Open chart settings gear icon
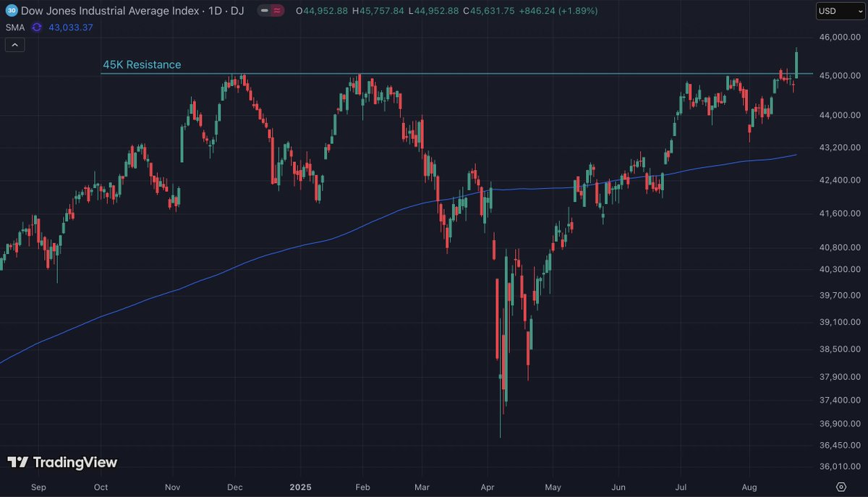The width and height of the screenshot is (868, 497). click(x=841, y=486)
